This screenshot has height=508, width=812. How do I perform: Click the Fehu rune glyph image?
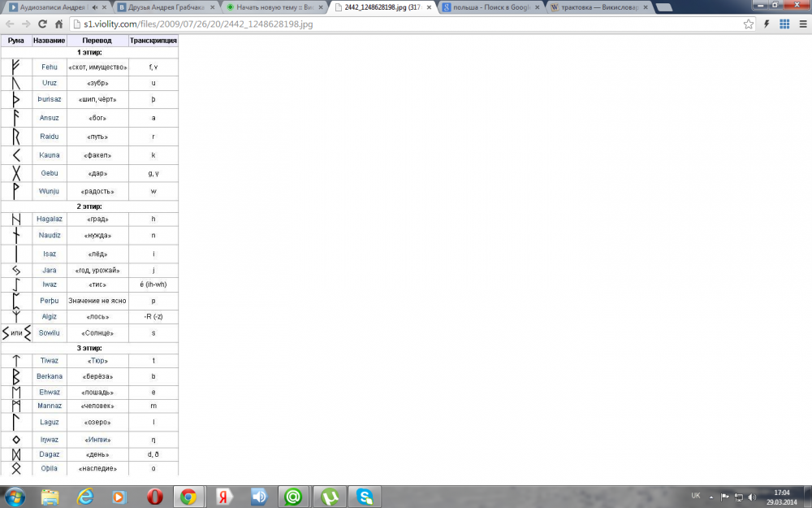click(x=15, y=67)
